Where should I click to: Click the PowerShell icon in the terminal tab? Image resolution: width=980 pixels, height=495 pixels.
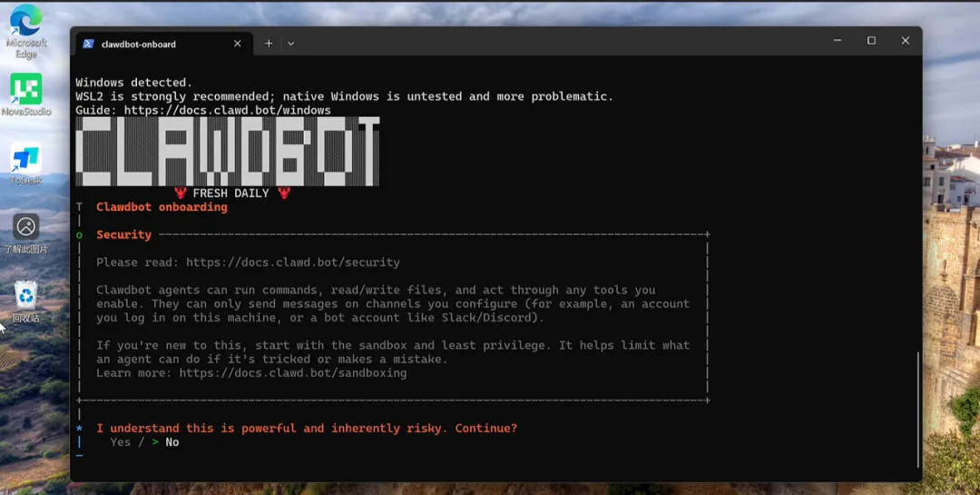(x=88, y=44)
